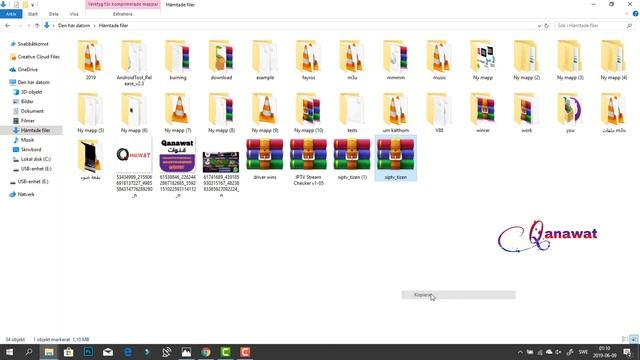Select the IPTV Stream Checker v1-05 archive
Screen dimensions: 640x360
[x=309, y=162]
